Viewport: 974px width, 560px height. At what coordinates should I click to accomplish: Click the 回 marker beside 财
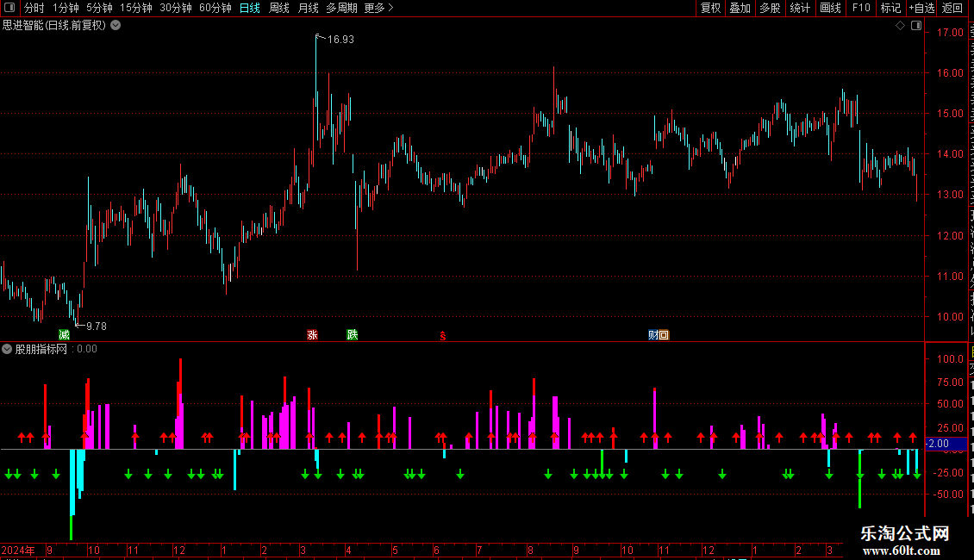click(664, 335)
